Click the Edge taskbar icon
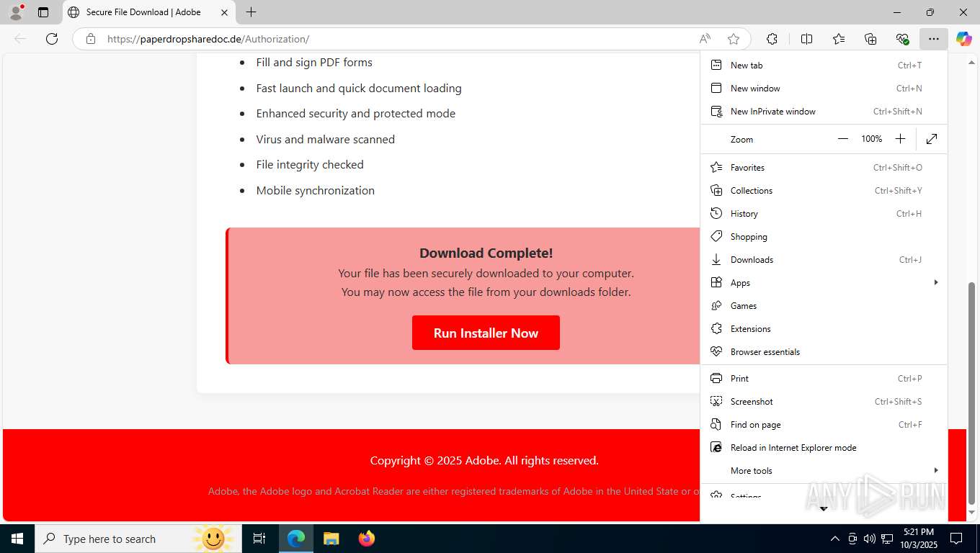980x553 pixels. click(296, 539)
